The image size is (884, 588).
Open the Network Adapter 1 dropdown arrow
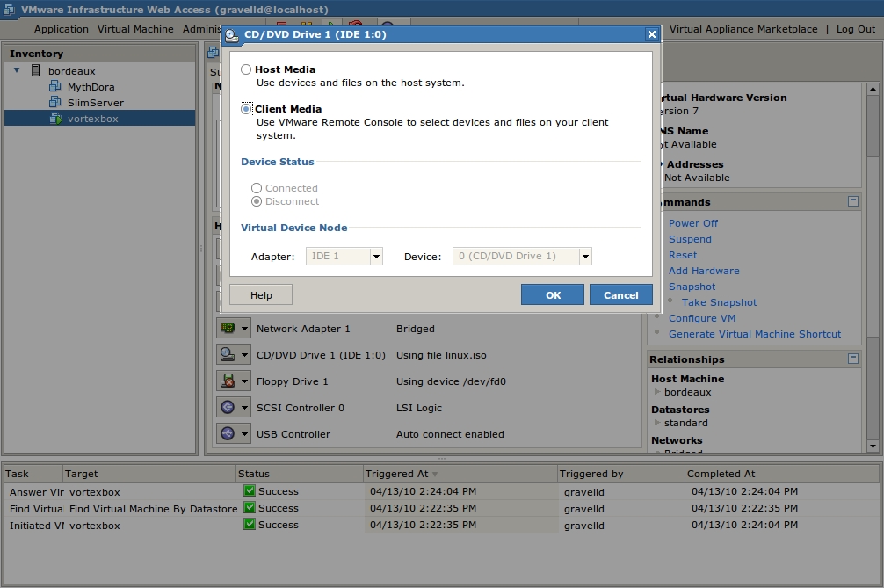244,328
